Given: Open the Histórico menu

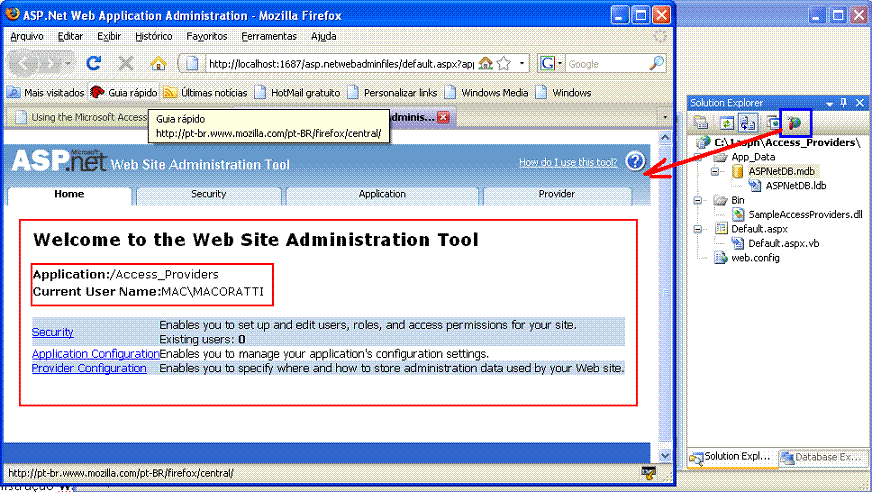Looking at the screenshot, I should click(154, 36).
